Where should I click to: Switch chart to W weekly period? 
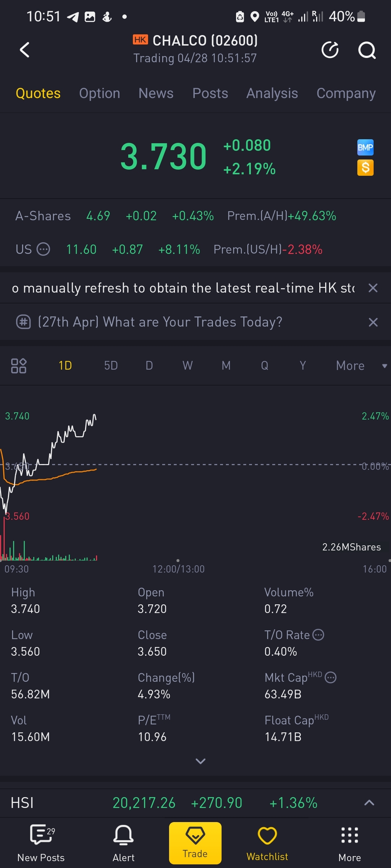point(188,366)
